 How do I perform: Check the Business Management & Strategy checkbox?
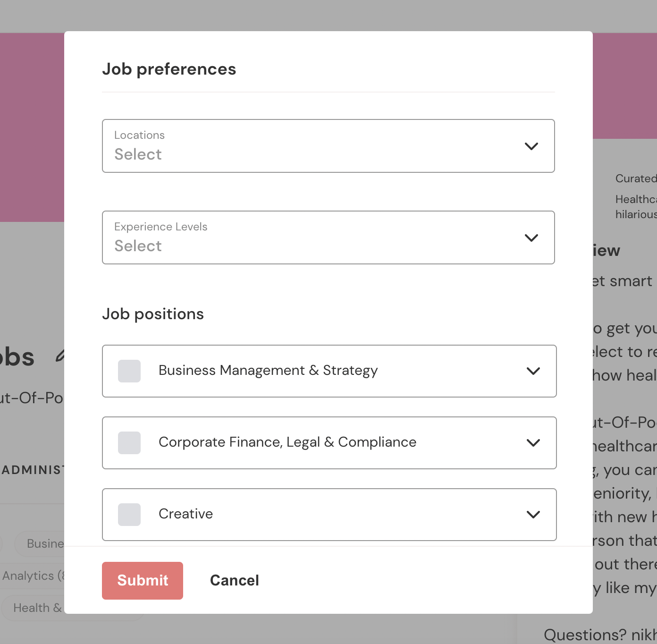point(129,371)
